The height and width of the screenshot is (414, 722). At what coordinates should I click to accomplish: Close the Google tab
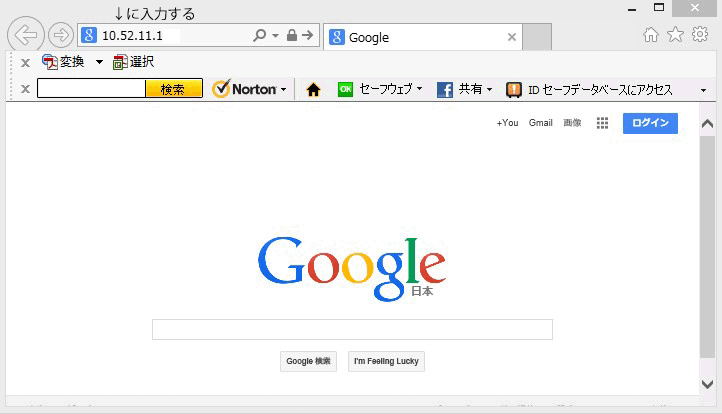pyautogui.click(x=512, y=38)
